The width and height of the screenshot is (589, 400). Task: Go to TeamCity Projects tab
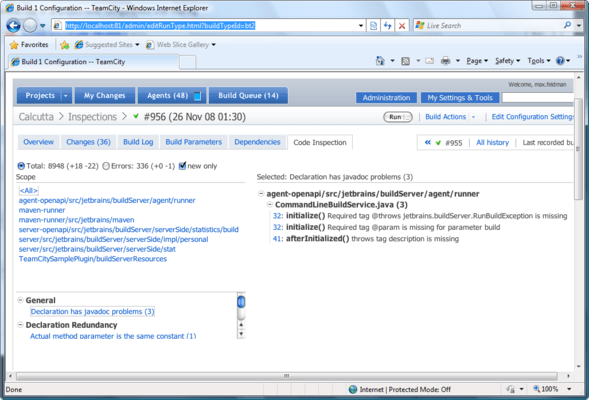coord(39,95)
